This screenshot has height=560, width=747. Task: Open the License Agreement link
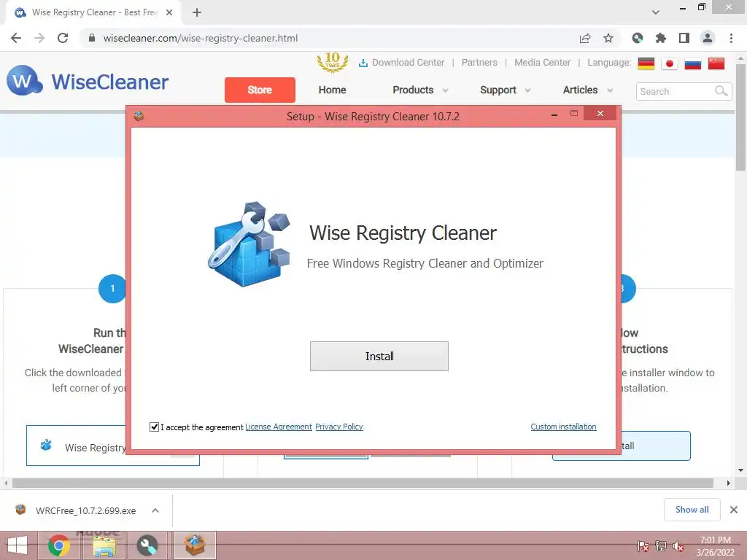pyautogui.click(x=278, y=427)
